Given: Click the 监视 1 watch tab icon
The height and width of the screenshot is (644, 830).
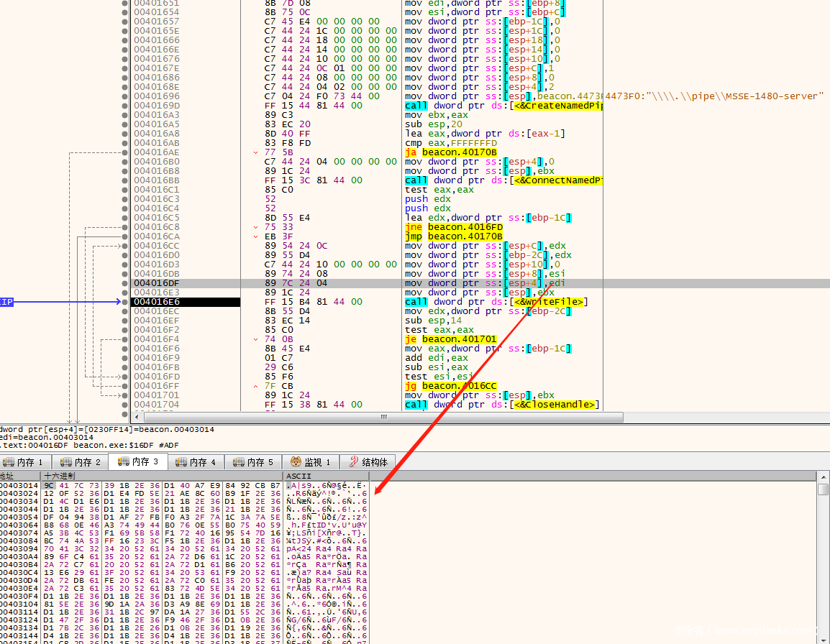Looking at the screenshot, I should [296, 462].
